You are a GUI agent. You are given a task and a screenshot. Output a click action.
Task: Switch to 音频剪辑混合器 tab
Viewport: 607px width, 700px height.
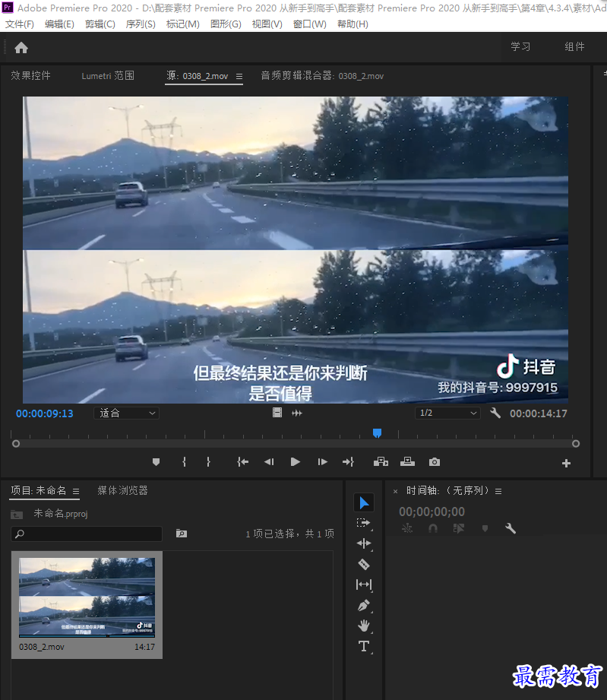pos(322,75)
